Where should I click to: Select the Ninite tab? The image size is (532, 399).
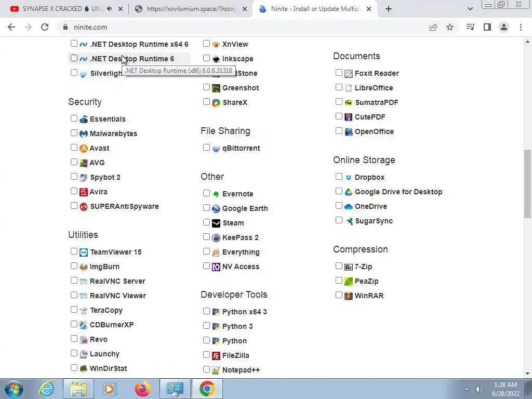314,9
